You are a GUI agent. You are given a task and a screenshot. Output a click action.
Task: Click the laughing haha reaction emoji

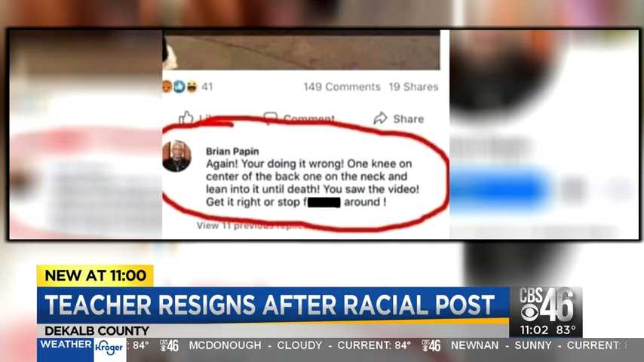coord(192,87)
